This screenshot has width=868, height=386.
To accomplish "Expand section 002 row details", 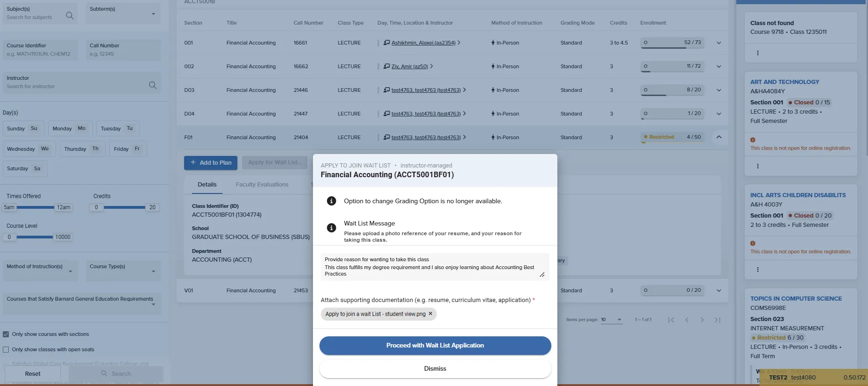I will 719,66.
